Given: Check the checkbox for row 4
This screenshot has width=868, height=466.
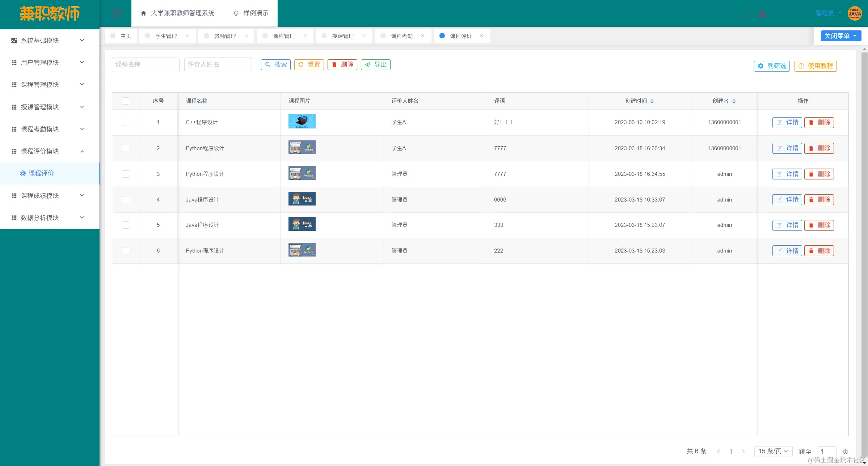Looking at the screenshot, I should 126,200.
